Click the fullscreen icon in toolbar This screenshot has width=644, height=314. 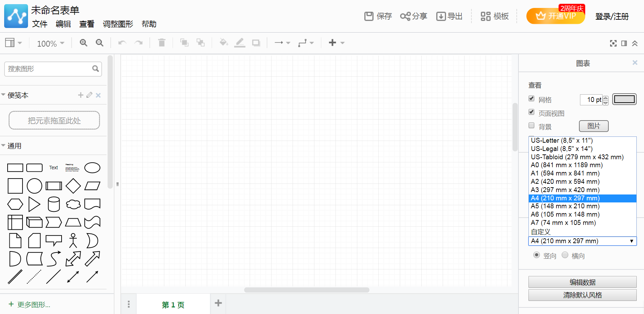point(613,43)
